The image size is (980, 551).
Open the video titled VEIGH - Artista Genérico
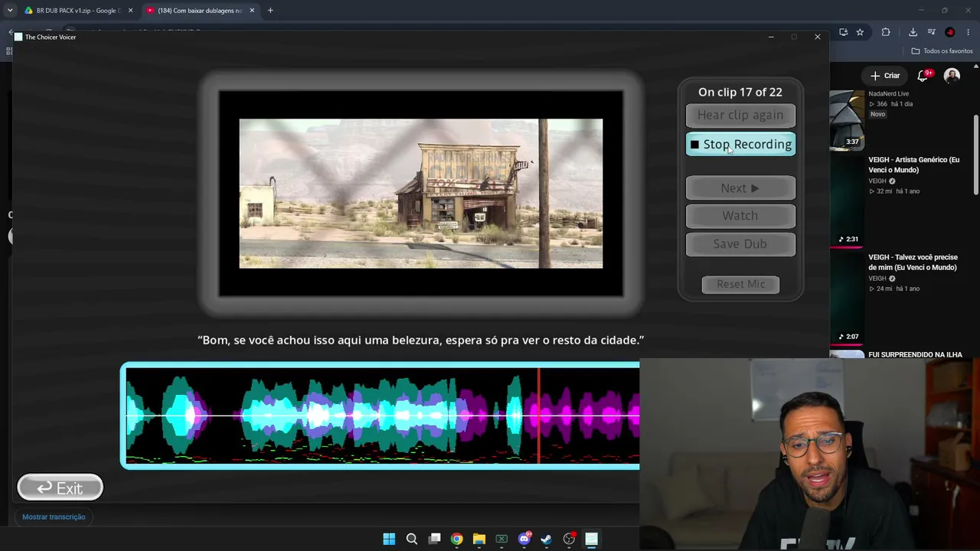pos(913,165)
